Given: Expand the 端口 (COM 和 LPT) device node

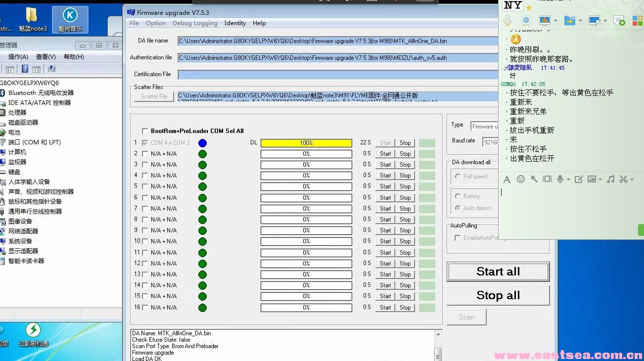Looking at the screenshot, I should pyautogui.click(x=34, y=142).
